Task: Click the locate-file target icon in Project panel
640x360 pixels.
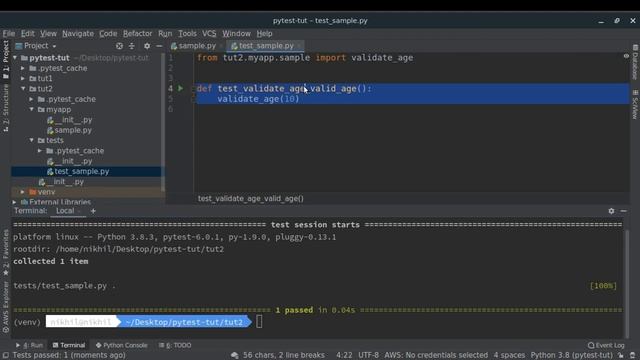Action: [119, 46]
